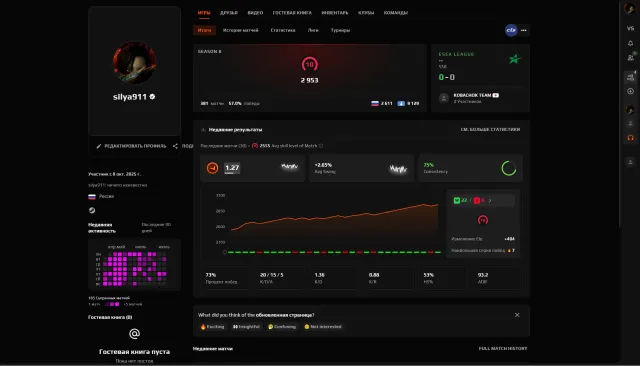Image resolution: width=640 pixels, height=366 pixels.
Task: Open the Клубы tab
Action: coord(366,13)
